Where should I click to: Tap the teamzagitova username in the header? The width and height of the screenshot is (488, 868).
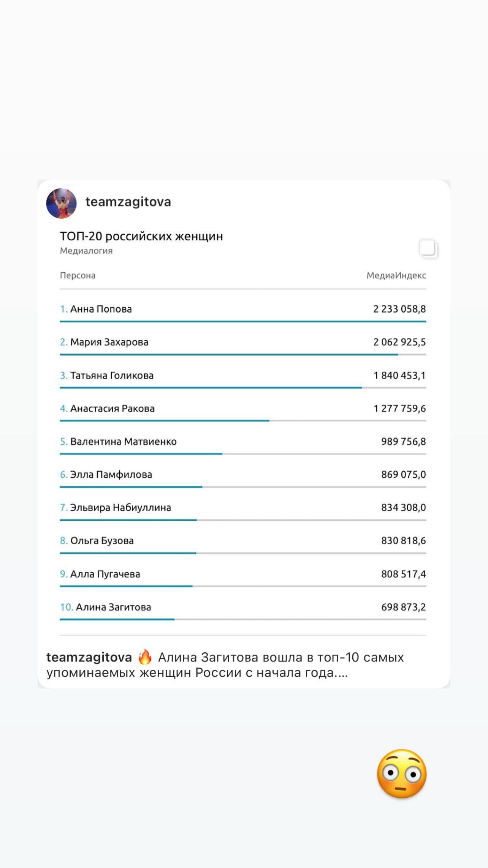128,202
